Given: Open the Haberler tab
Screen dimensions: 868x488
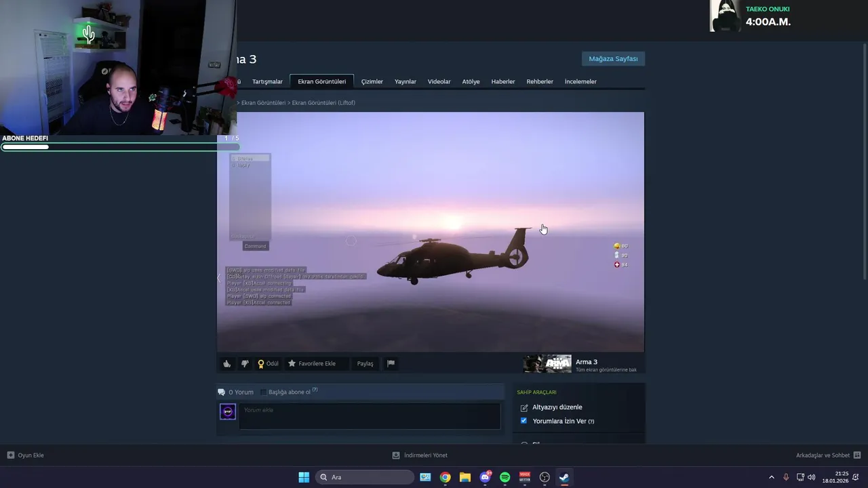Looking at the screenshot, I should 503,81.
